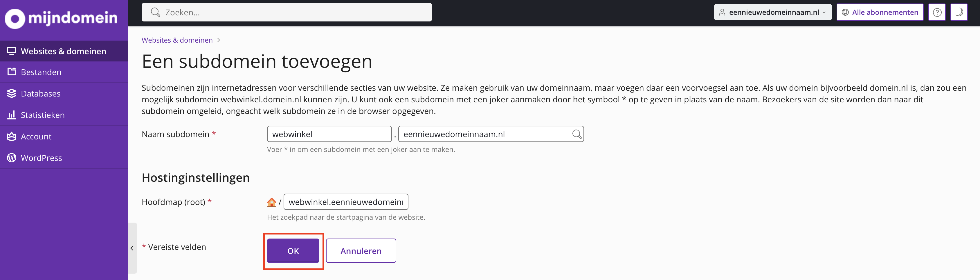This screenshot has width=980, height=280.
Task: Open Statistieken from the sidebar
Action: pyautogui.click(x=43, y=115)
